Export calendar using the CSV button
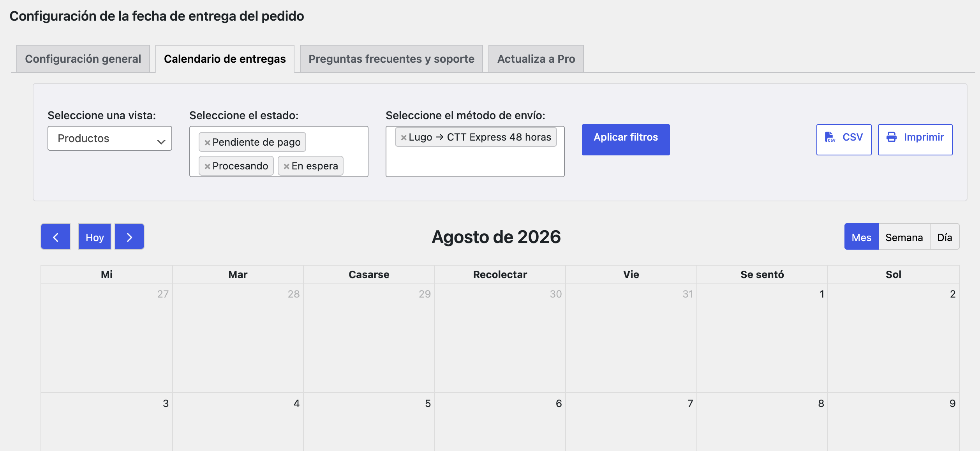980x451 pixels. (844, 139)
